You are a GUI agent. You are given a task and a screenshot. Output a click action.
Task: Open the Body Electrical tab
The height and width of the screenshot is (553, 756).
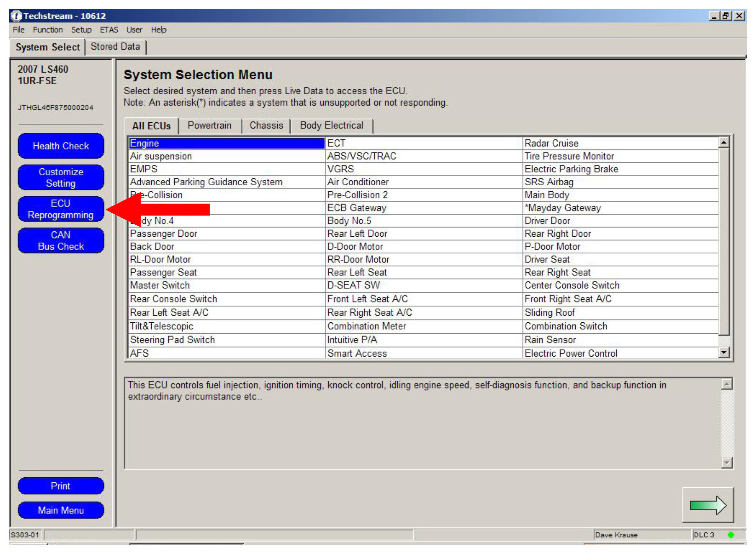(331, 125)
